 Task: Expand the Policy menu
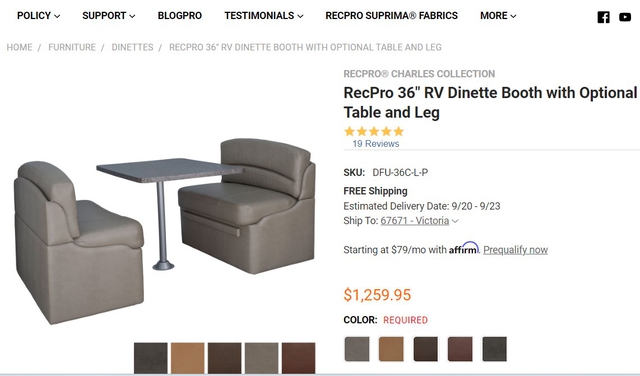tap(38, 16)
